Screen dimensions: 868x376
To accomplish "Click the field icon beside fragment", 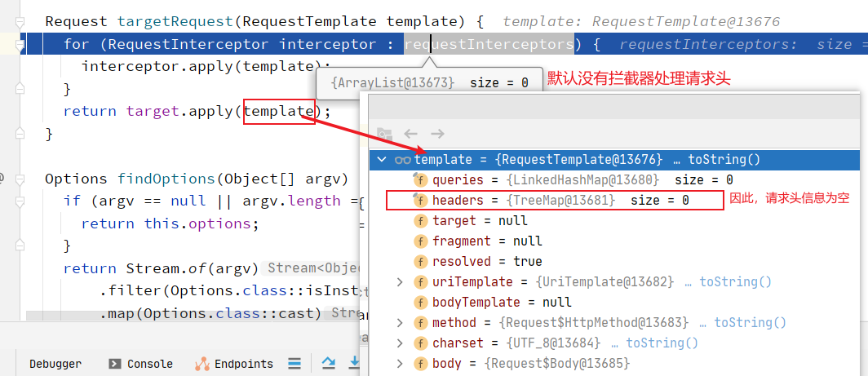I will [x=421, y=241].
